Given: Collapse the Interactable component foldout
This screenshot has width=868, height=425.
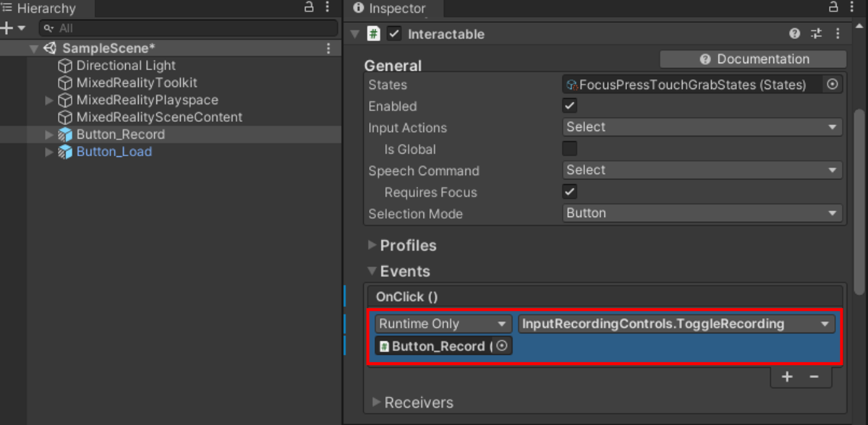Looking at the screenshot, I should pos(354,34).
